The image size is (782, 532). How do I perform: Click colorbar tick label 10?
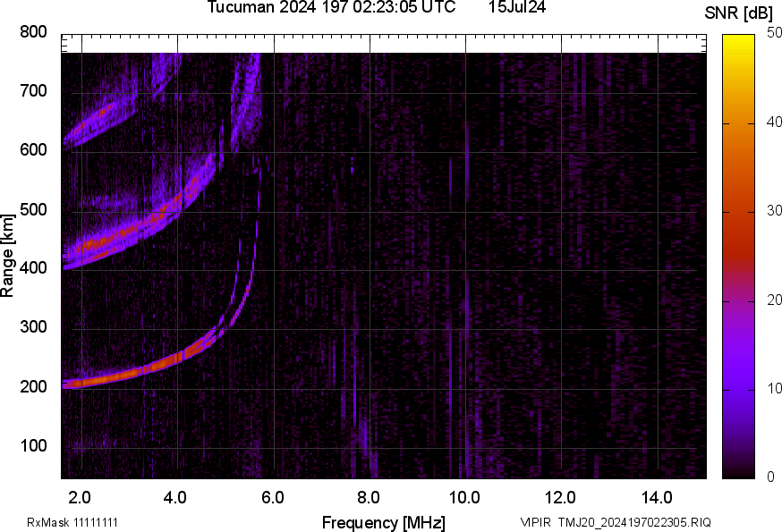pos(774,388)
